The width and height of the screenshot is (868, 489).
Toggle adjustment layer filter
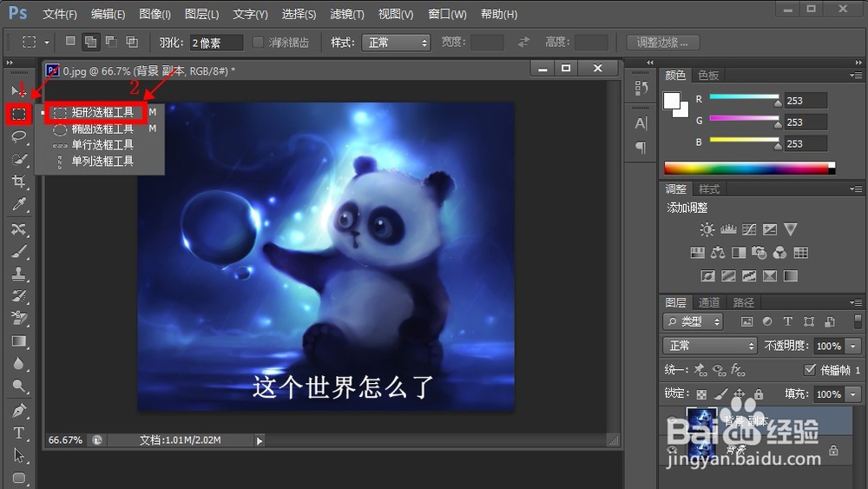click(x=767, y=321)
